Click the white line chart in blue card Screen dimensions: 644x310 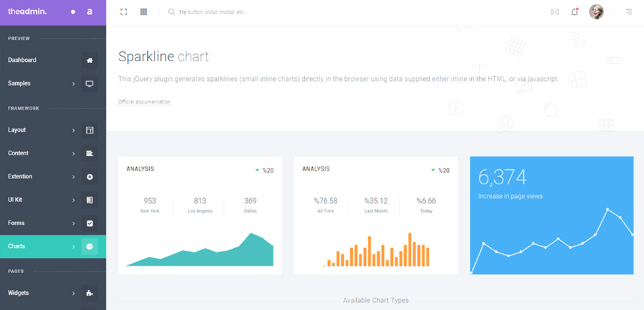coord(551,241)
